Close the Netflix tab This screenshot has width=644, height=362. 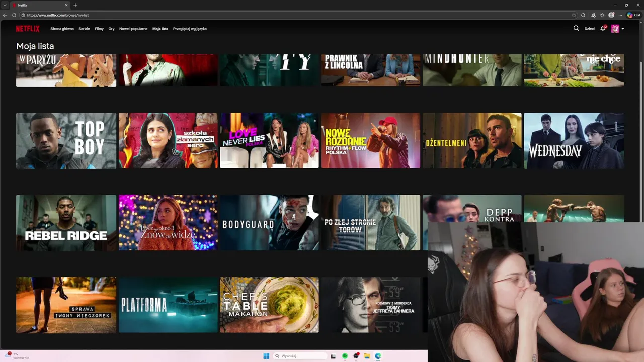click(x=66, y=5)
